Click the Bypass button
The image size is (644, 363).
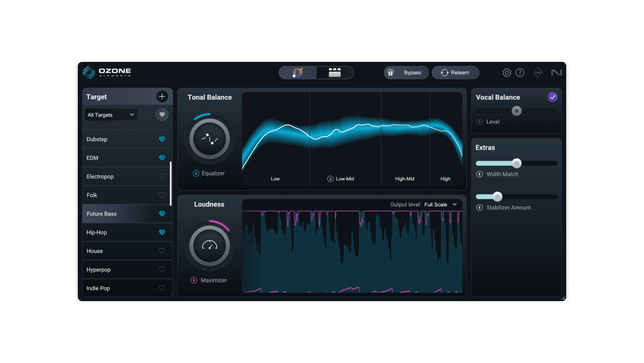tap(412, 73)
